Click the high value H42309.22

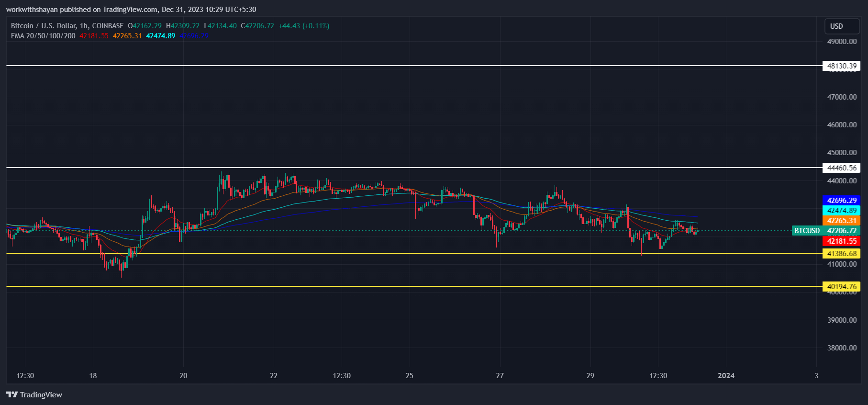(x=183, y=26)
